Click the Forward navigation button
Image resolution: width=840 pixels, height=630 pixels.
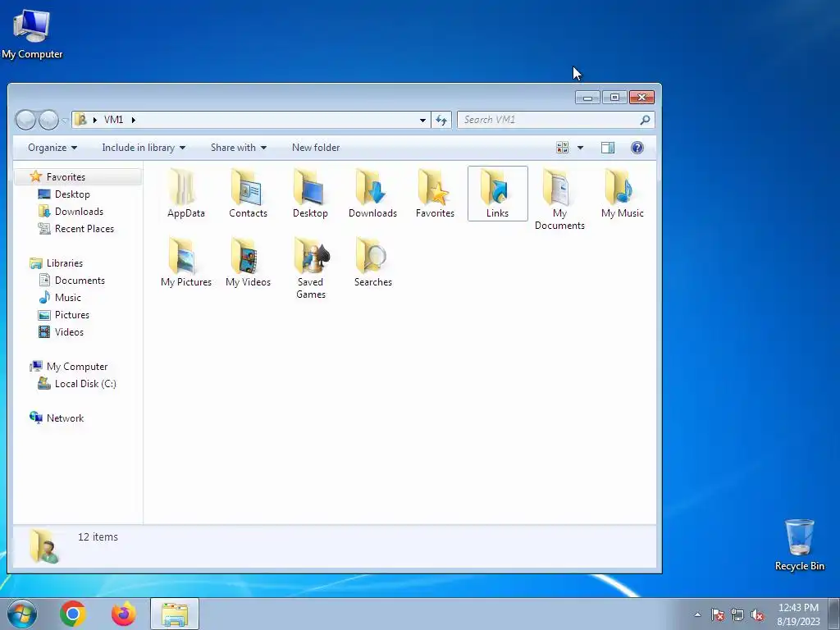click(x=48, y=120)
